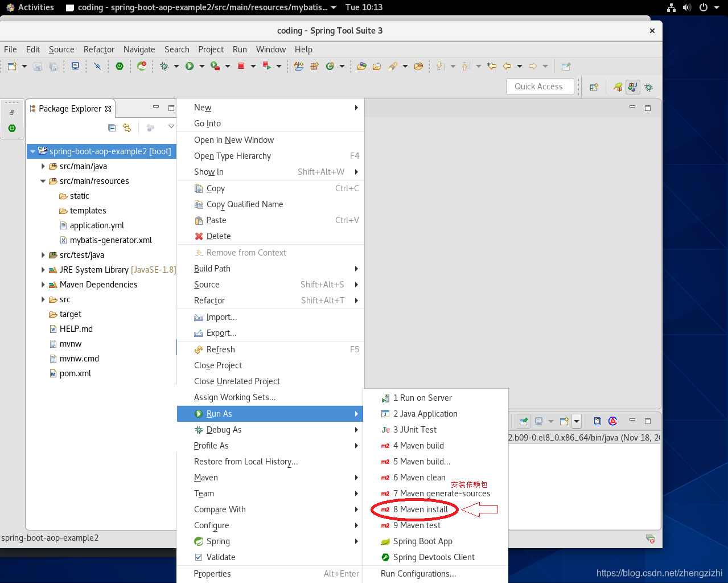Select application.yml in the tree

97,225
